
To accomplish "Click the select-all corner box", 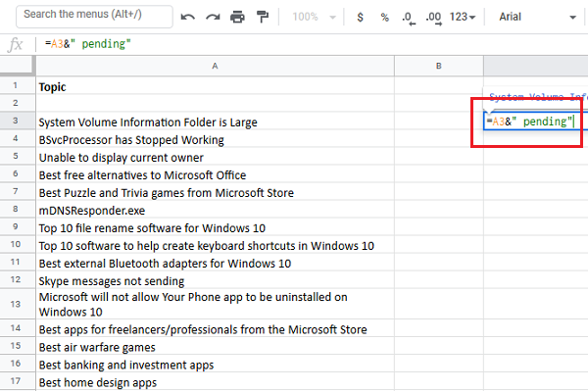I will pos(17,66).
